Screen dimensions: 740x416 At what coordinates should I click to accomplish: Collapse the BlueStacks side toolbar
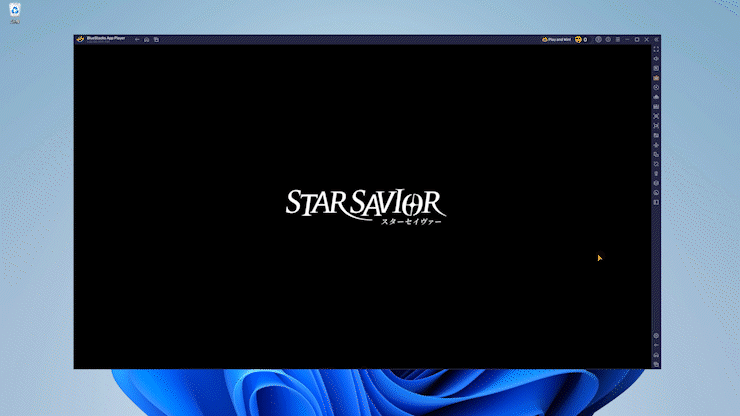[x=656, y=40]
